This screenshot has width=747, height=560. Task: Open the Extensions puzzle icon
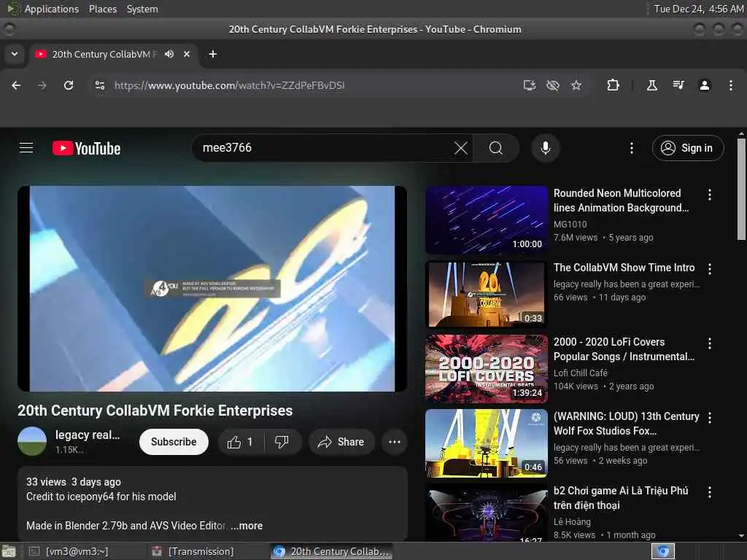click(613, 85)
